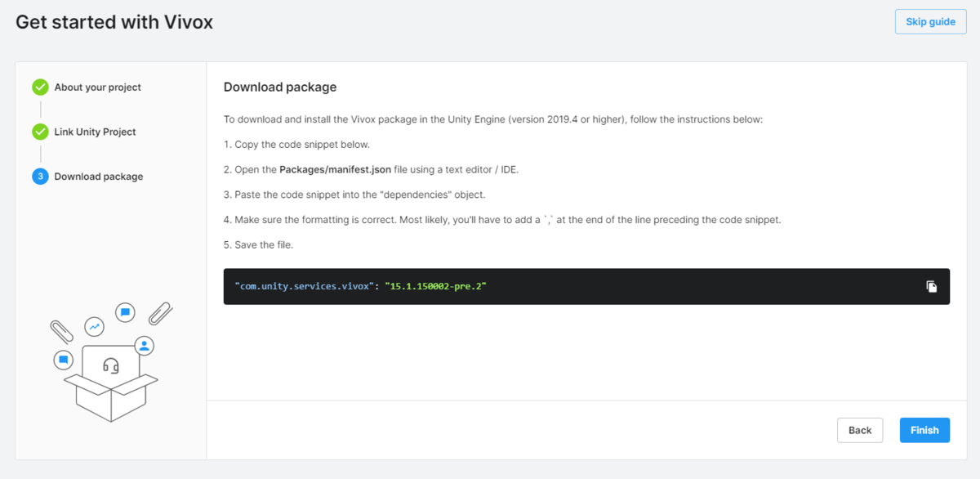Copy the Vivox code snippet to clipboard
This screenshot has width=980, height=479.
[931, 287]
